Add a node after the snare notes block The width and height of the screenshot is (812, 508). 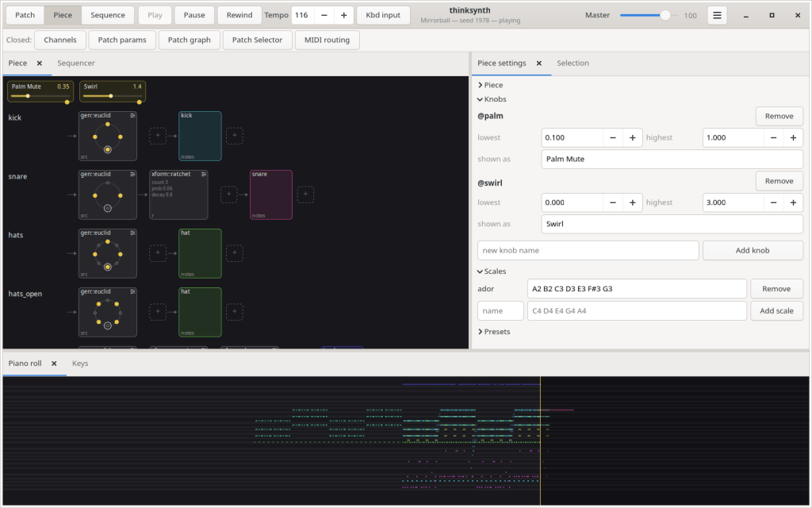[x=305, y=194]
